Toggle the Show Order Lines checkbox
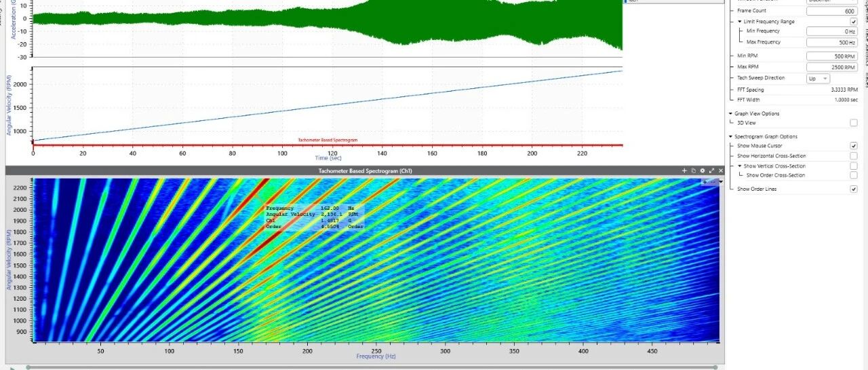This screenshot has width=868, height=370. tap(854, 189)
